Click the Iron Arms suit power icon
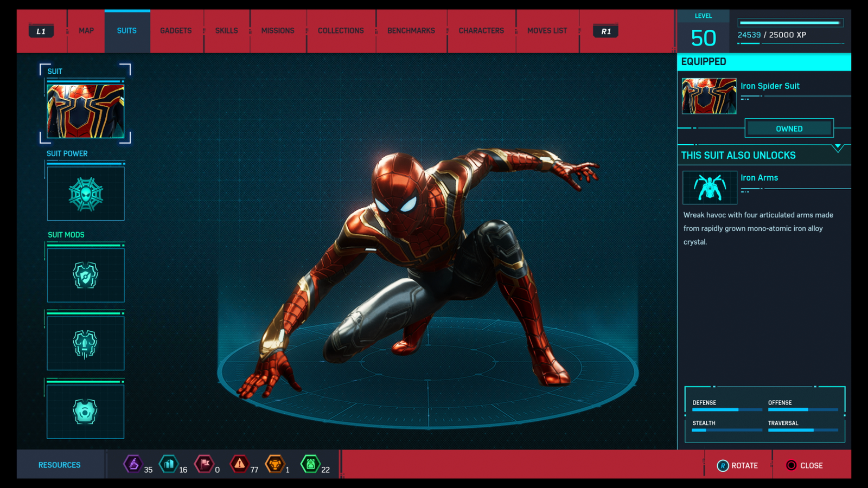The height and width of the screenshot is (488, 868). [x=710, y=188]
